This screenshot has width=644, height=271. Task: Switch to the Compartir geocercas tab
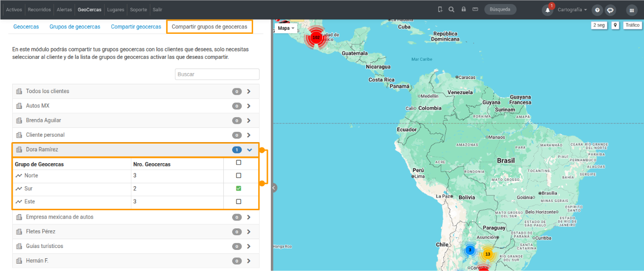[x=136, y=27]
